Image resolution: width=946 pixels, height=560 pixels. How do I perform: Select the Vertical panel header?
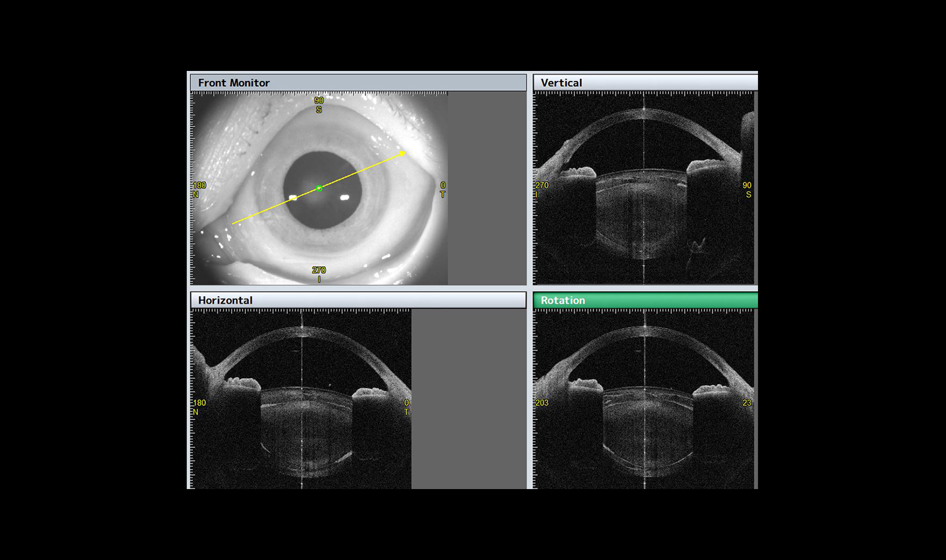[x=645, y=83]
